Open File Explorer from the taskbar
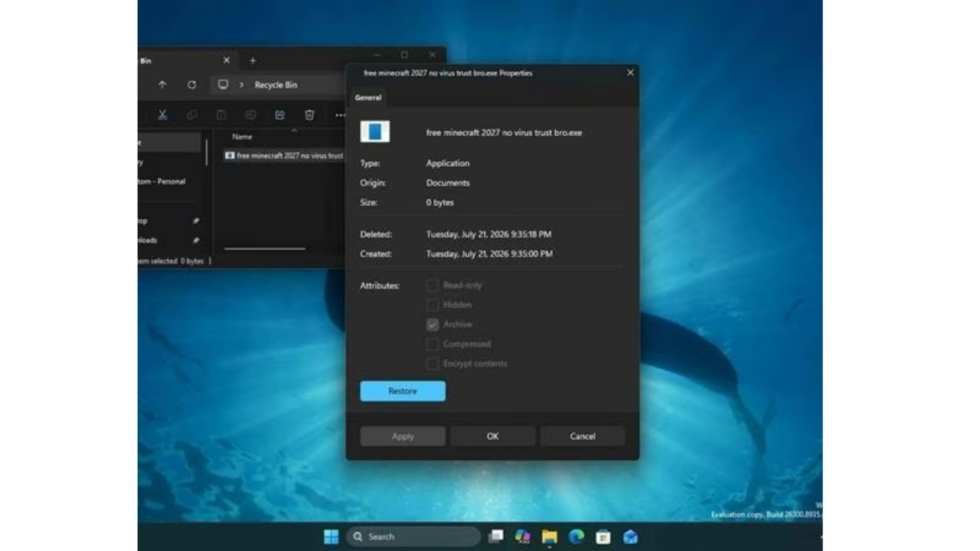Viewport: 980px width, 551px height. click(550, 536)
